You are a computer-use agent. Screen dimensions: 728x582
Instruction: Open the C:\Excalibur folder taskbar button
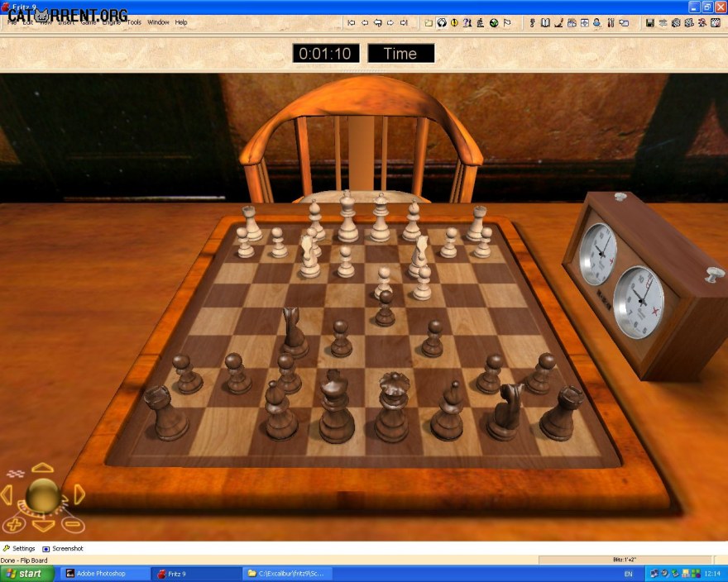click(x=289, y=574)
